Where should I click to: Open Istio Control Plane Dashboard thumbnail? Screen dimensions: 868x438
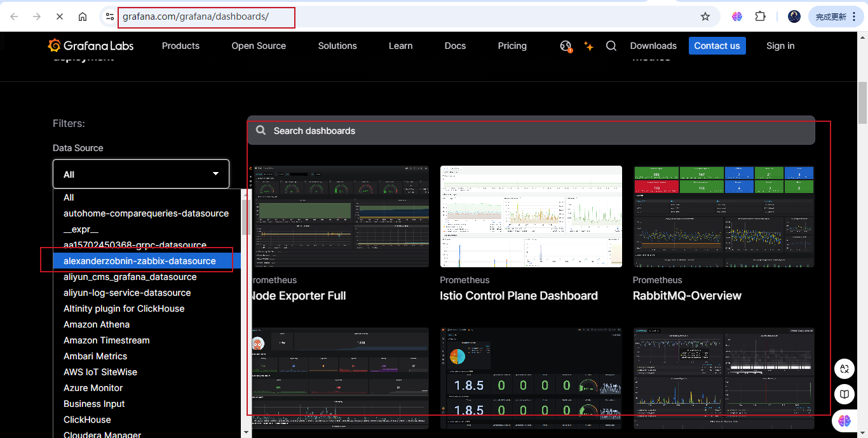tap(531, 216)
